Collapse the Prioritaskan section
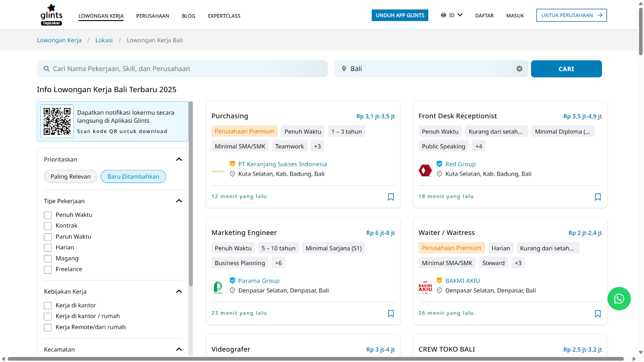 click(179, 159)
